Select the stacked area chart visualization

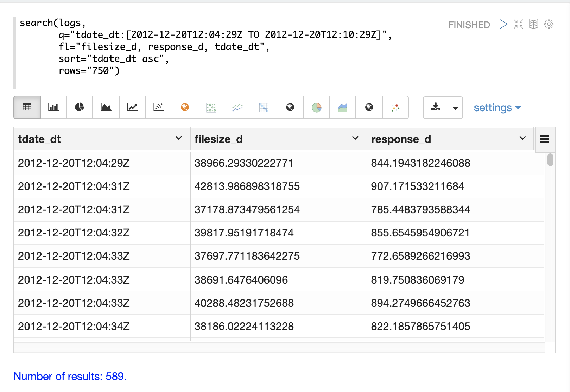pyautogui.click(x=342, y=107)
